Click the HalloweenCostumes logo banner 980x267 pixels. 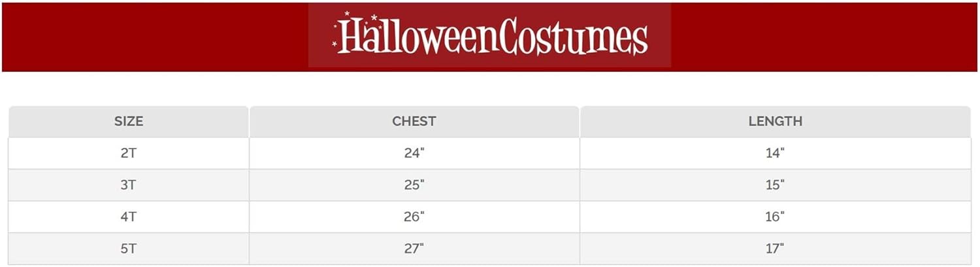tap(489, 36)
